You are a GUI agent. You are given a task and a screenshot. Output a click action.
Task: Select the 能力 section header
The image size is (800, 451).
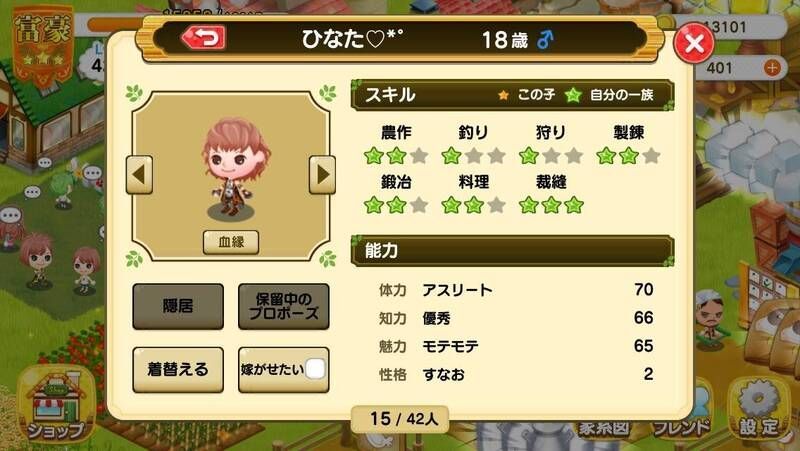pos(513,250)
